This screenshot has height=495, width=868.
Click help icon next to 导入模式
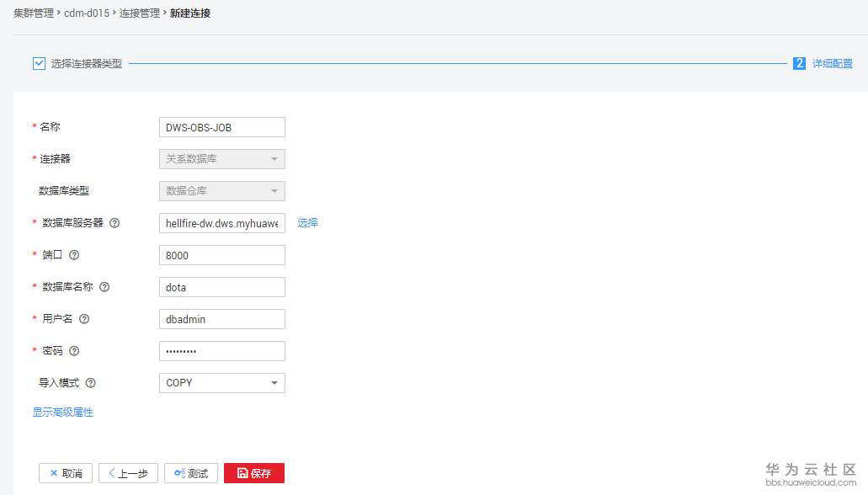coord(90,382)
